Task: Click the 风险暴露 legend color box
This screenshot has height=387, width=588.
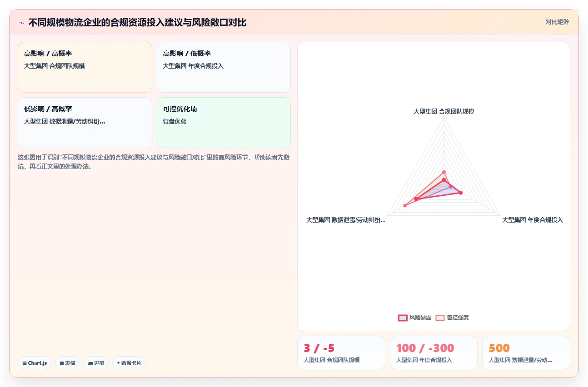Action: point(403,318)
